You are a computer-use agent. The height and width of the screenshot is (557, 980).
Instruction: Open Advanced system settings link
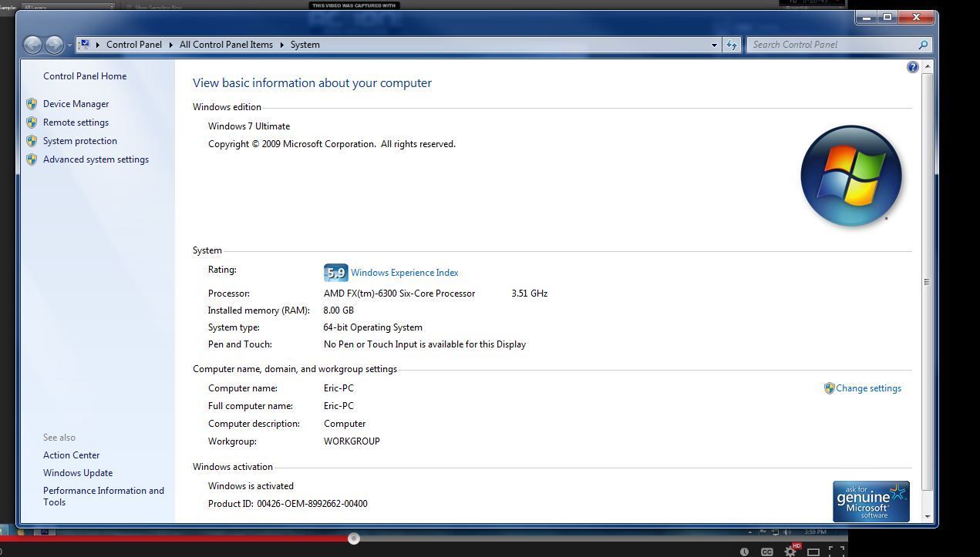pos(96,159)
